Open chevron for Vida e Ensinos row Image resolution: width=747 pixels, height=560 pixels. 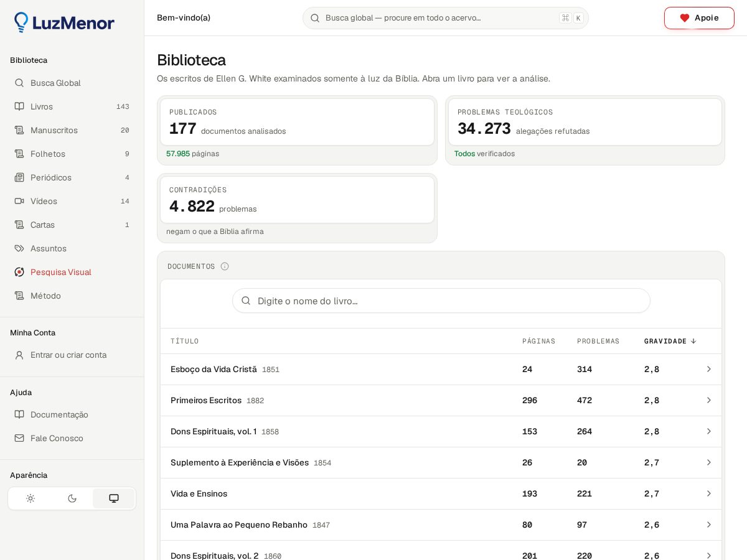pyautogui.click(x=708, y=493)
